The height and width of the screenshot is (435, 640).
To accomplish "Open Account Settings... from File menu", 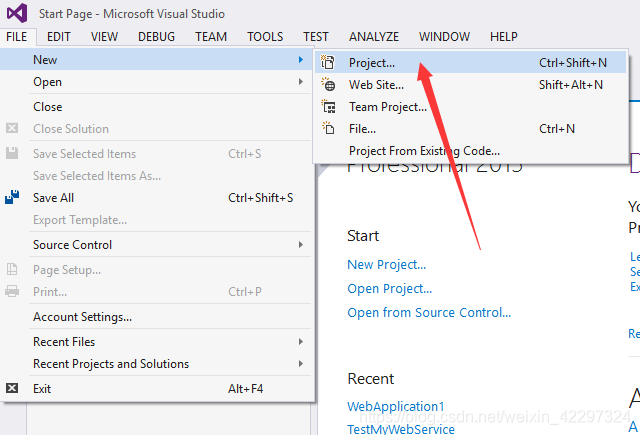I will [x=157, y=317].
